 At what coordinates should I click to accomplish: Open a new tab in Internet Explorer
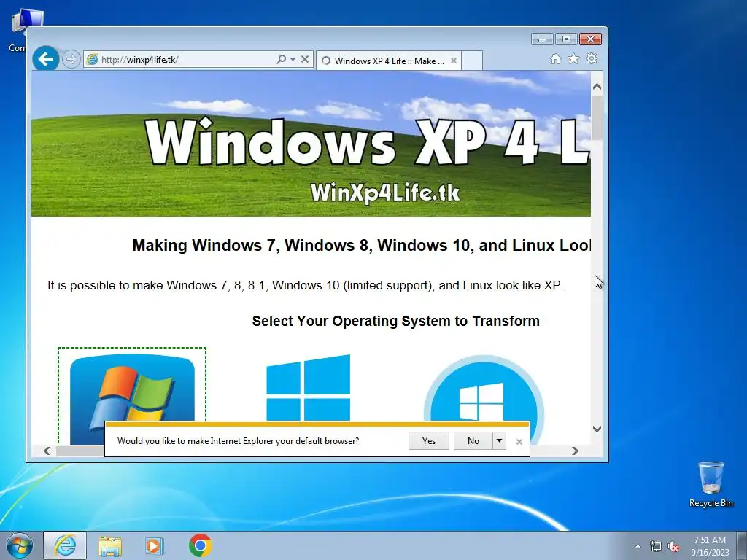472,61
